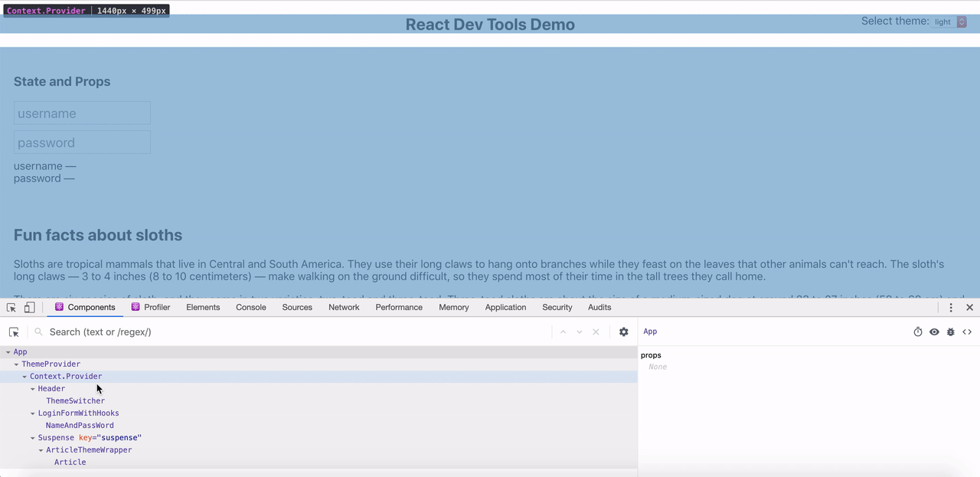Activate the React component picker icon
Viewport: 980px width, 477px height.
coord(14,332)
